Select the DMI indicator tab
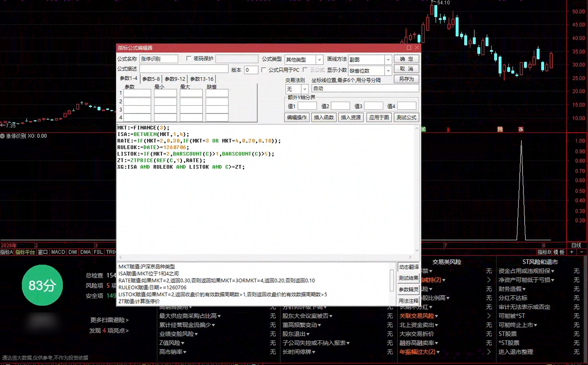This screenshot has height=365, width=588. 73,252
